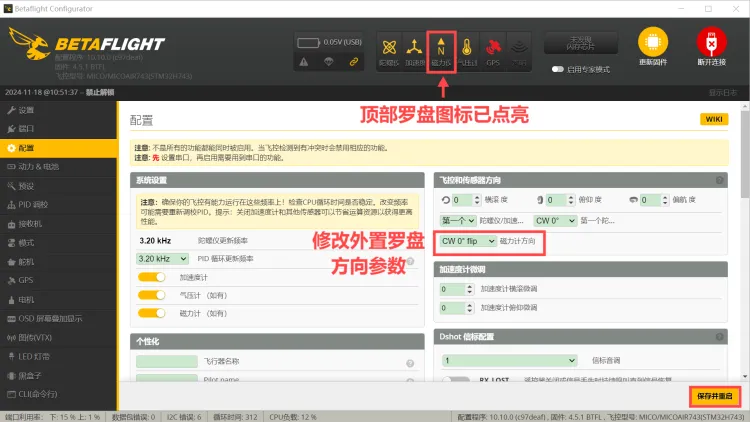The image size is (750, 422).
Task: Toggle expert mode switch
Action: pos(557,69)
